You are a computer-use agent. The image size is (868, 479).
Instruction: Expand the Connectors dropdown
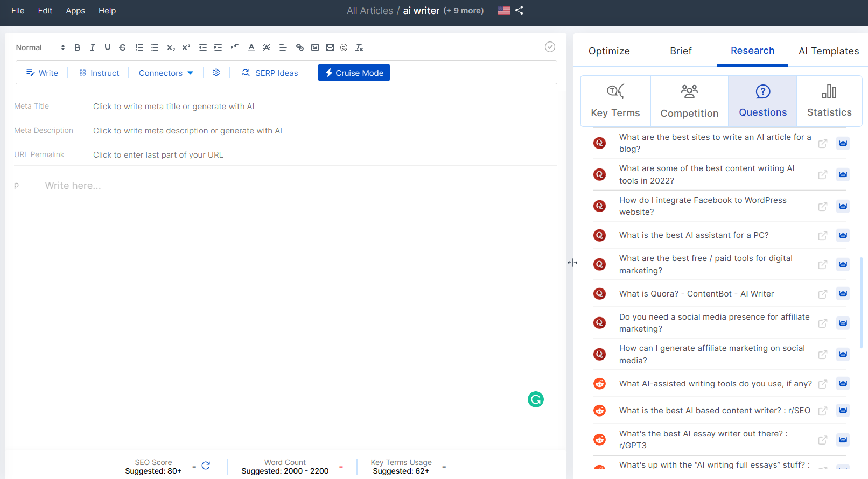(x=166, y=73)
